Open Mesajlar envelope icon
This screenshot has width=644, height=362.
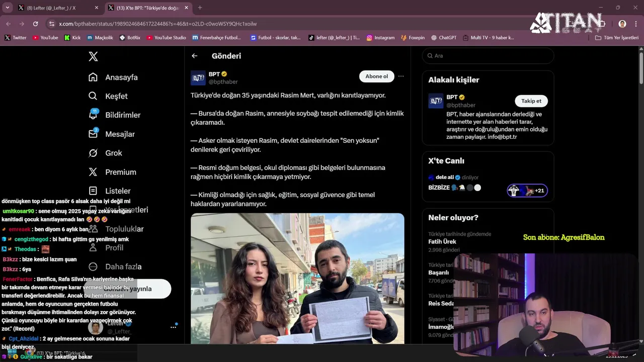click(x=93, y=134)
